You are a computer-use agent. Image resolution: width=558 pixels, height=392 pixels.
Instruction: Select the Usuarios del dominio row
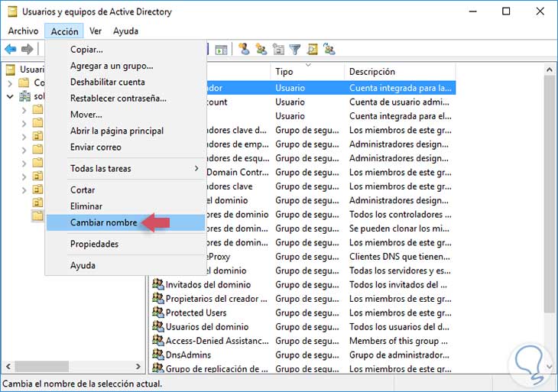point(303,326)
